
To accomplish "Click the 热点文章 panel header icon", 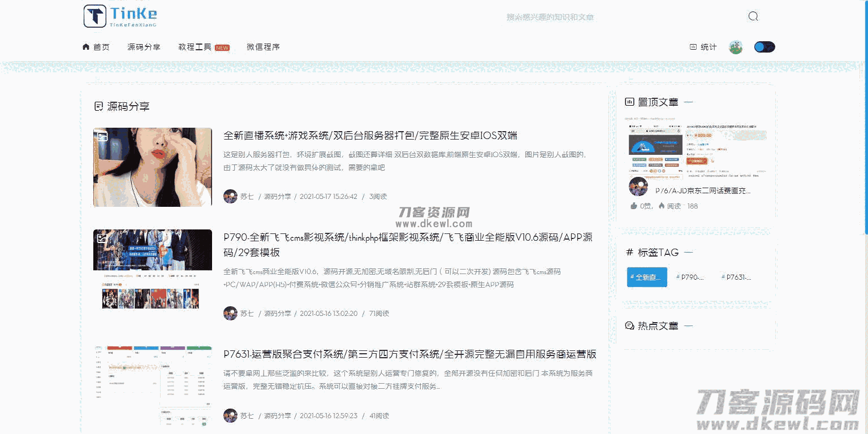I will (x=629, y=326).
